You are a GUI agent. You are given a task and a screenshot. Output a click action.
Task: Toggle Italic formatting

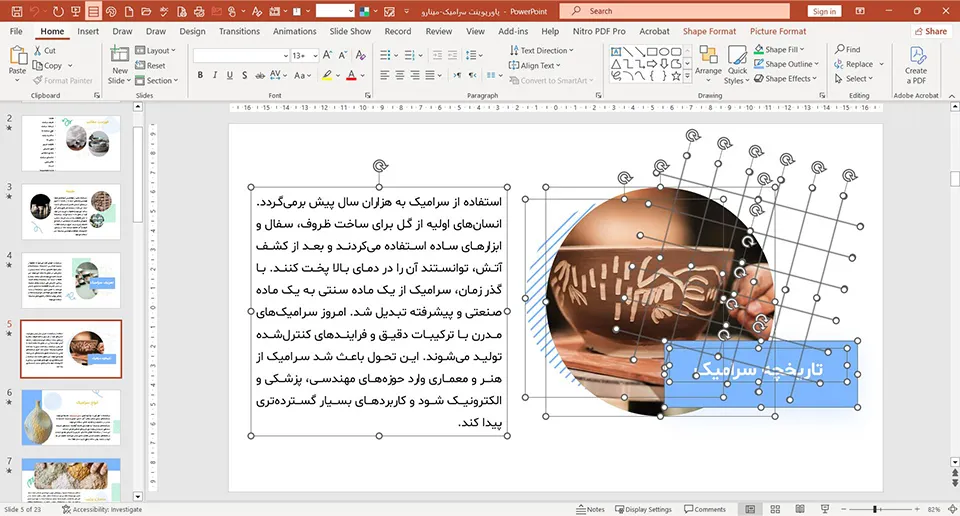(x=214, y=75)
